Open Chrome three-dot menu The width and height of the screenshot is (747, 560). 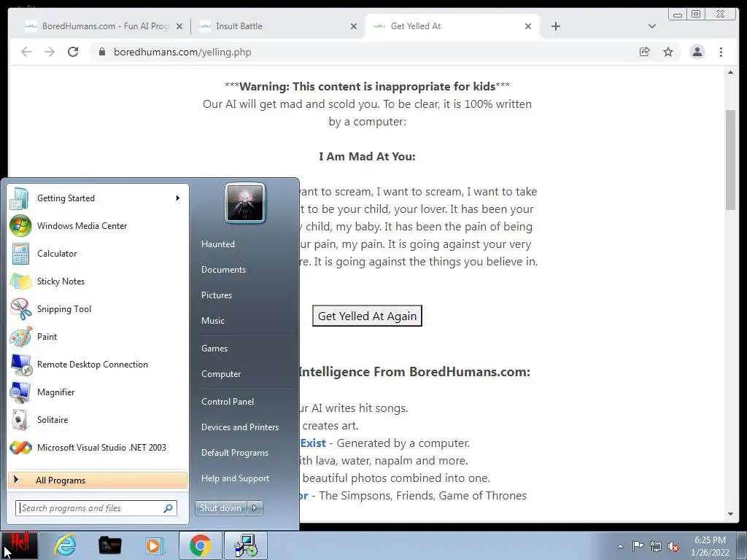click(721, 52)
